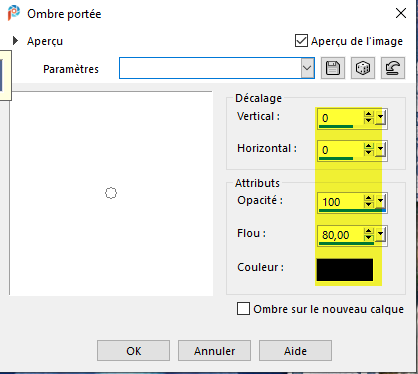Viewport: 418px width, 374px height.
Task: Click the reset to default arrow icon
Action: pyautogui.click(x=393, y=68)
